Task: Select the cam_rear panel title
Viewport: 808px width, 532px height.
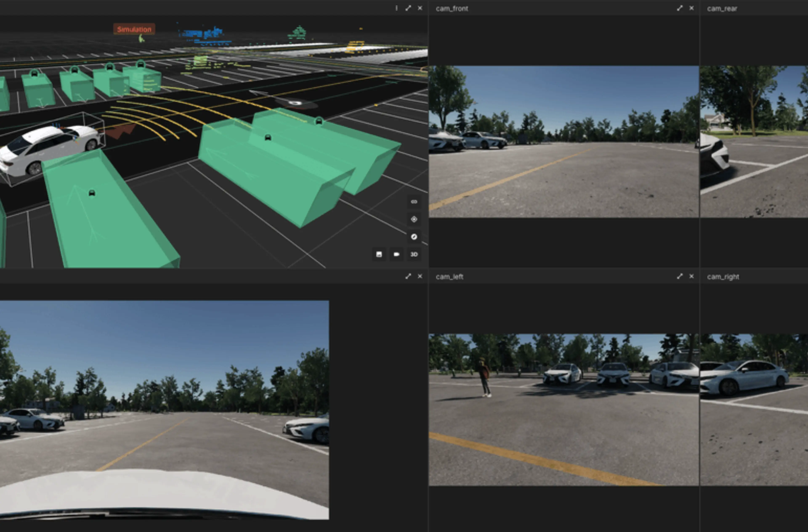Action: click(x=722, y=8)
